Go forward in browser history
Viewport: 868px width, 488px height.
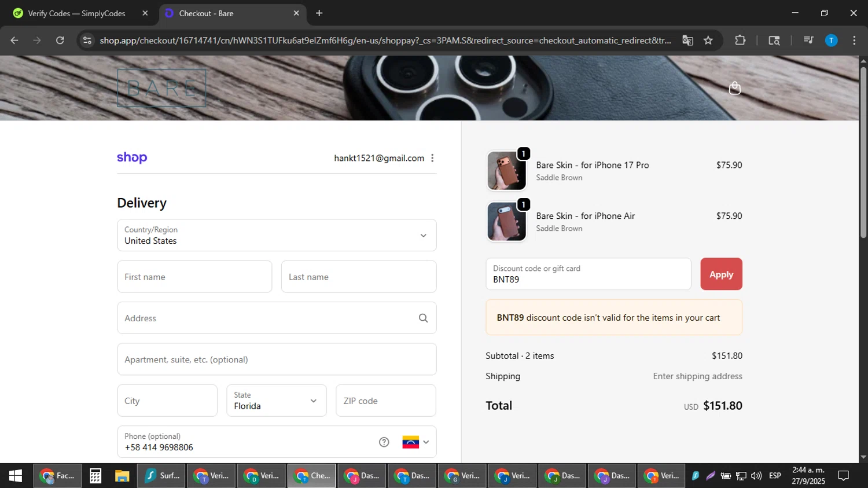pyautogui.click(x=37, y=41)
